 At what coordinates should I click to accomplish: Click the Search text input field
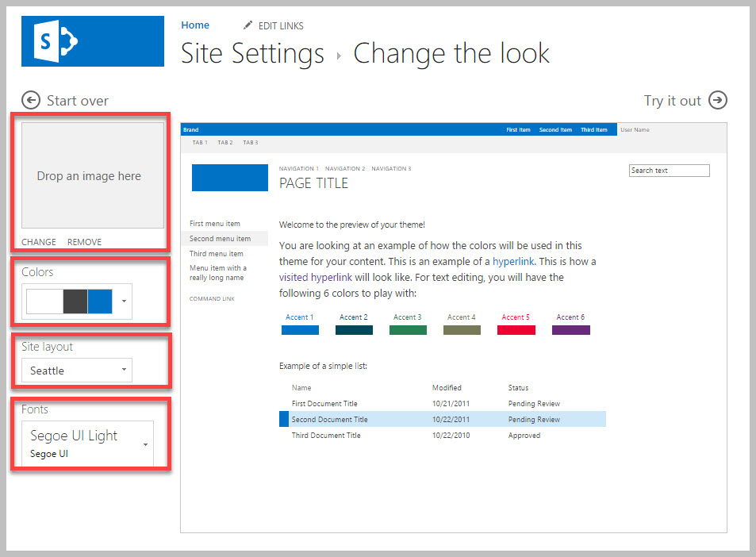(669, 170)
